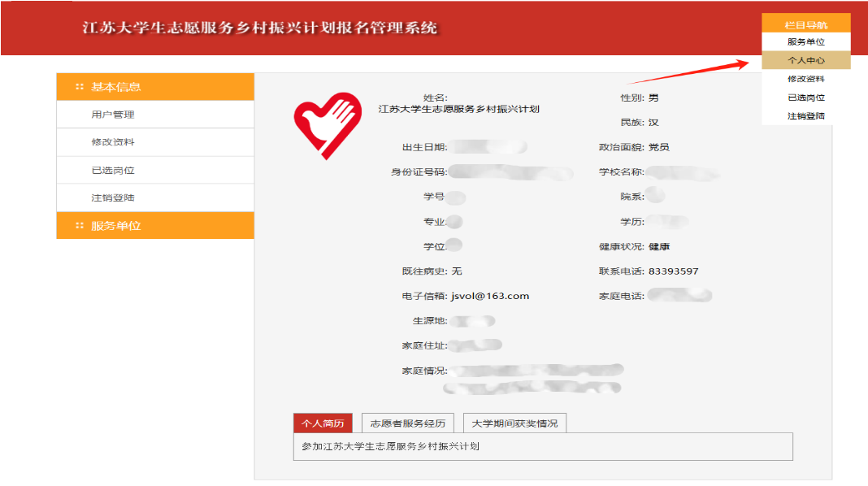Image resolution: width=868 pixels, height=486 pixels.
Task: Click the 政治面貌 value 党员
Action: (659, 147)
